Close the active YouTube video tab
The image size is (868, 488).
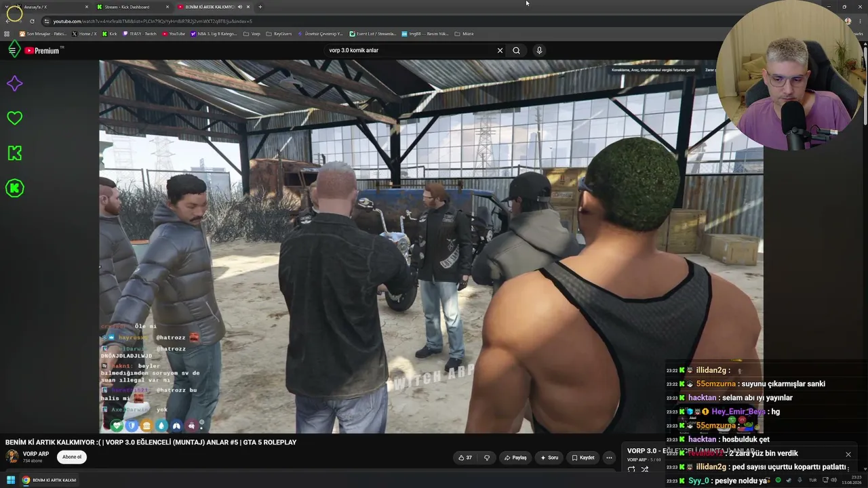248,7
